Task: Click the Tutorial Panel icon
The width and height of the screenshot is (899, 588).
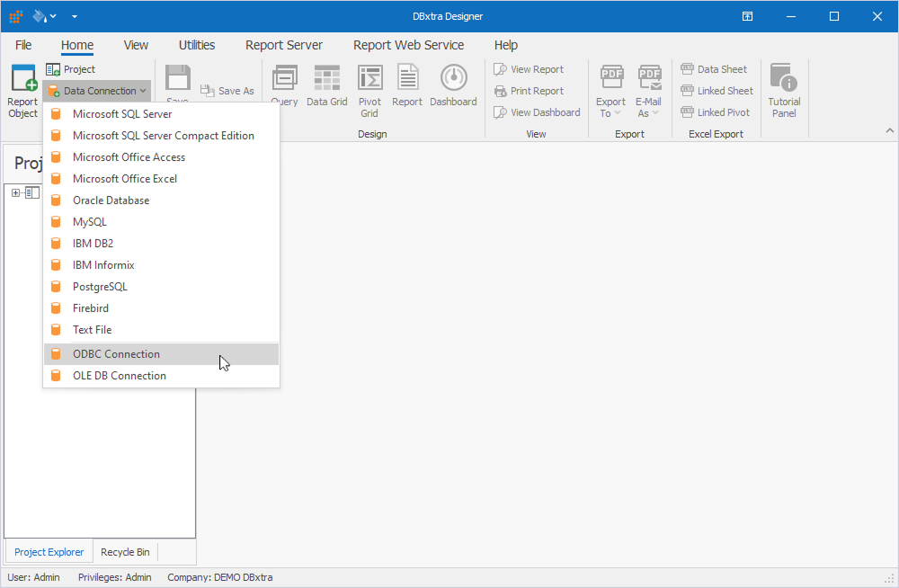Action: [x=783, y=85]
